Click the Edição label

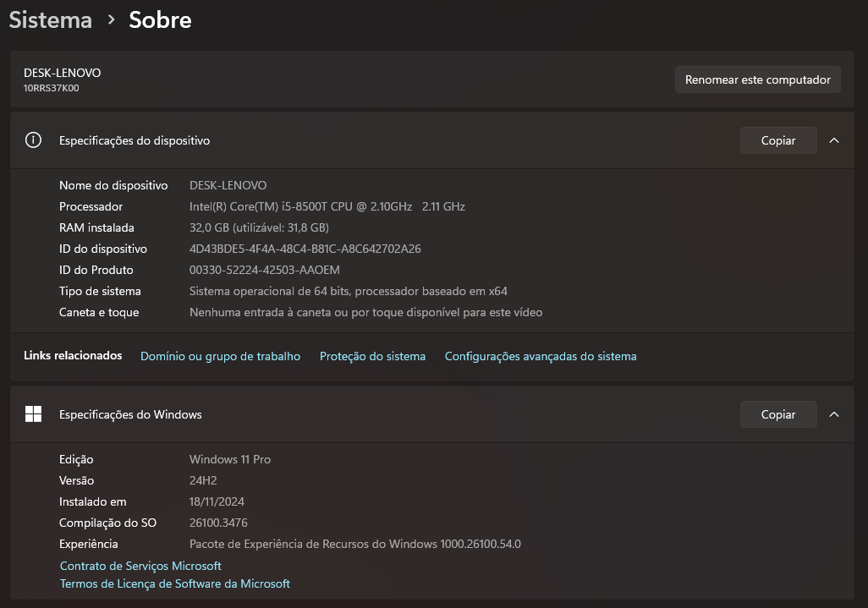(x=76, y=459)
